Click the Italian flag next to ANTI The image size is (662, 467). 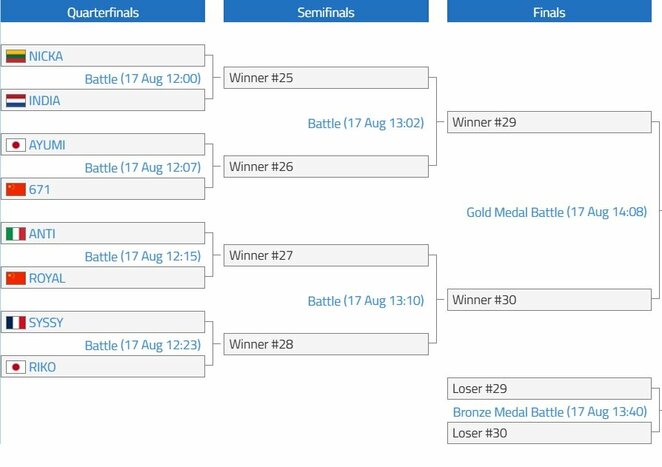(x=16, y=234)
